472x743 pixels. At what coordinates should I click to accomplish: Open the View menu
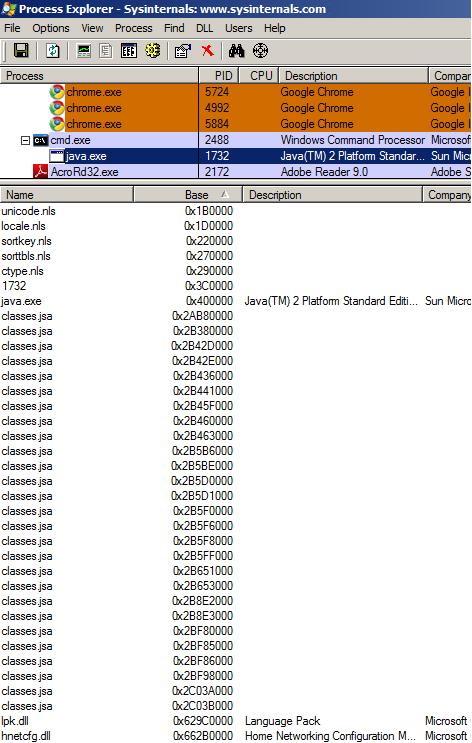point(92,28)
